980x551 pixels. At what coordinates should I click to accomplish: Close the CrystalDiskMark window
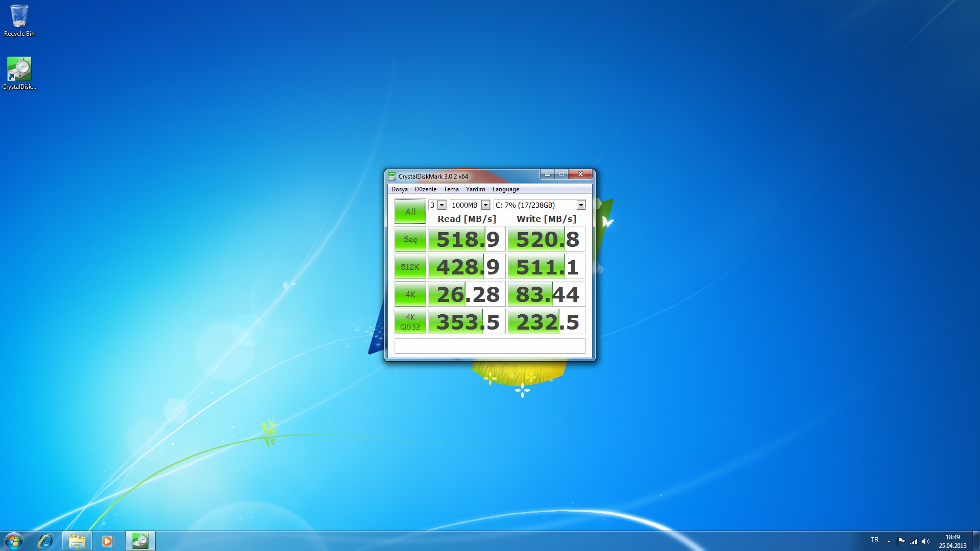[x=580, y=174]
